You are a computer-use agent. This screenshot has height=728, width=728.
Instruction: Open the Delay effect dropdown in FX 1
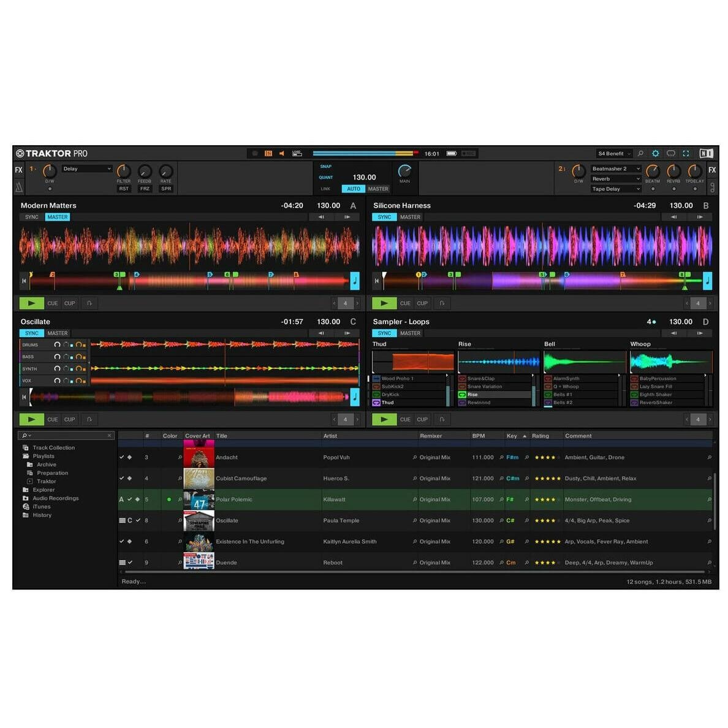coord(87,169)
